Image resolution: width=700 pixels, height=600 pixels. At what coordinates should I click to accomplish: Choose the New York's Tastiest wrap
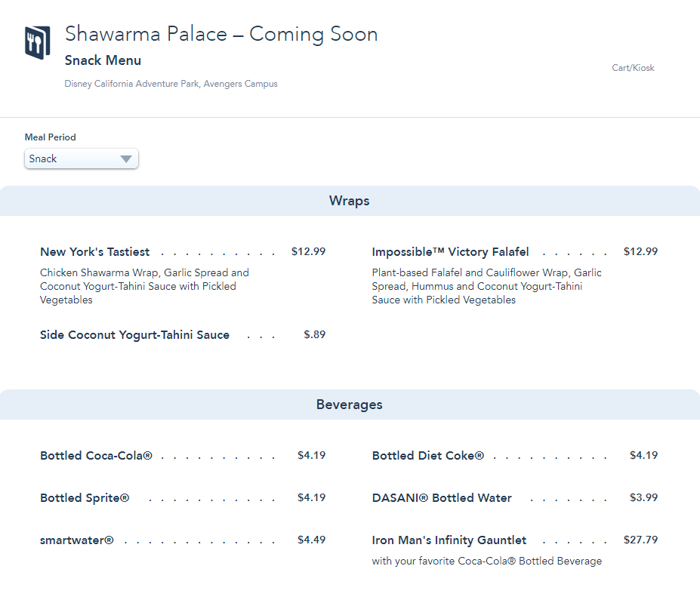coord(95,252)
